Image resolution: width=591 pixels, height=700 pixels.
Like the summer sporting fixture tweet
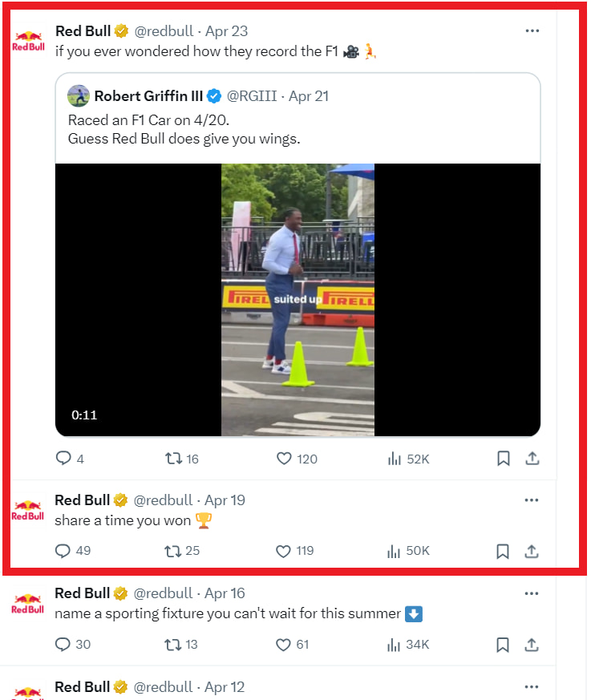point(283,644)
